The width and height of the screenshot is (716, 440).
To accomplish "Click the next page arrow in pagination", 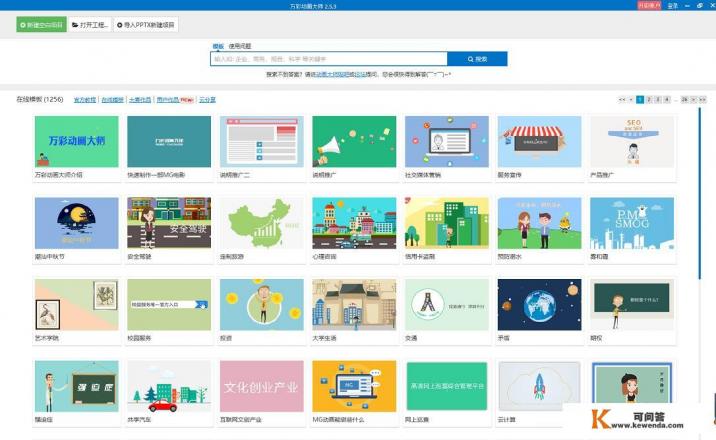I will pyautogui.click(x=695, y=100).
